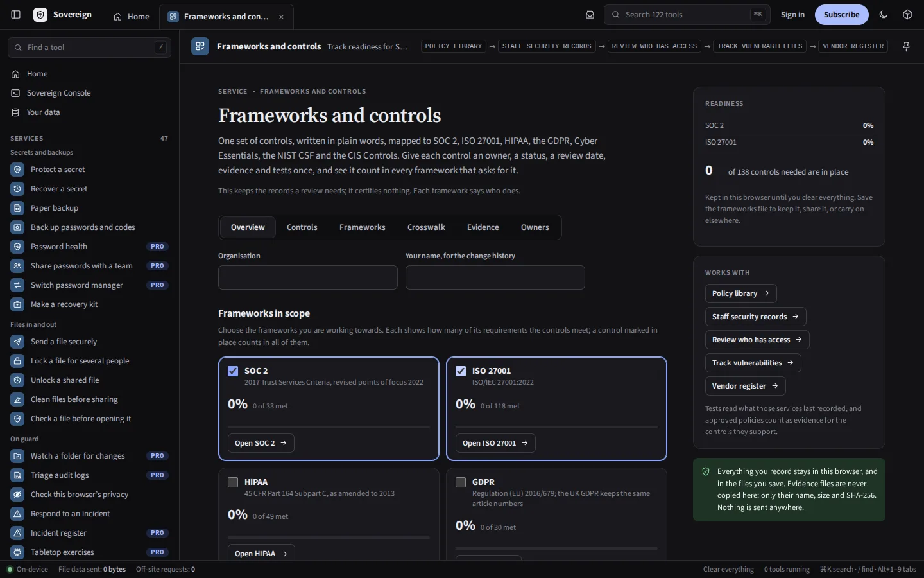
Task: Click Open ISO 27001 button
Action: [x=495, y=443]
